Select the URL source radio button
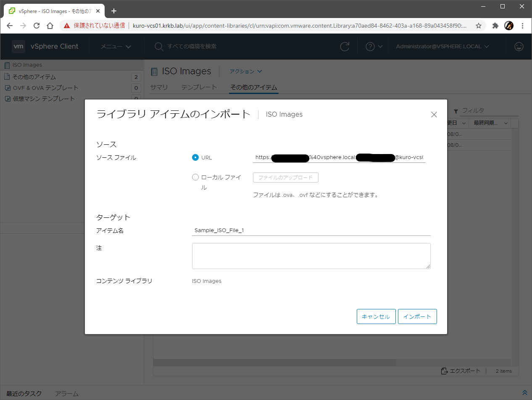532x400 pixels. pos(195,157)
